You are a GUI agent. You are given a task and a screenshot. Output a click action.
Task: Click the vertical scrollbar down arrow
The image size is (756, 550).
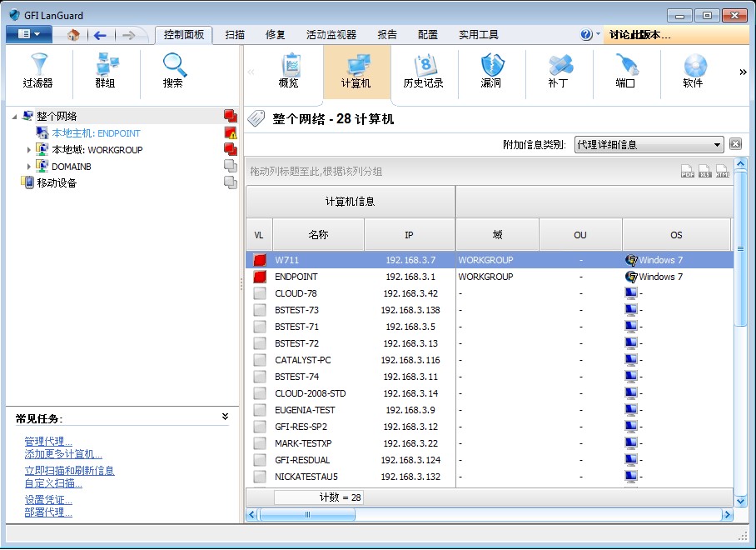pyautogui.click(x=740, y=502)
